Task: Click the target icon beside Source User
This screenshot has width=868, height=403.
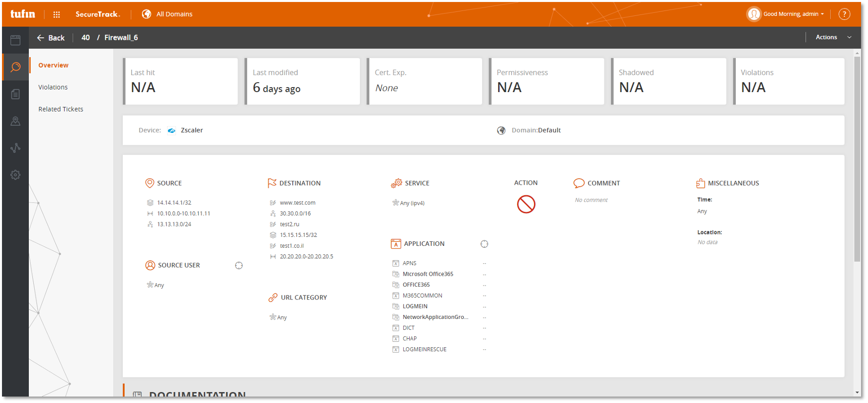Action: click(x=239, y=266)
